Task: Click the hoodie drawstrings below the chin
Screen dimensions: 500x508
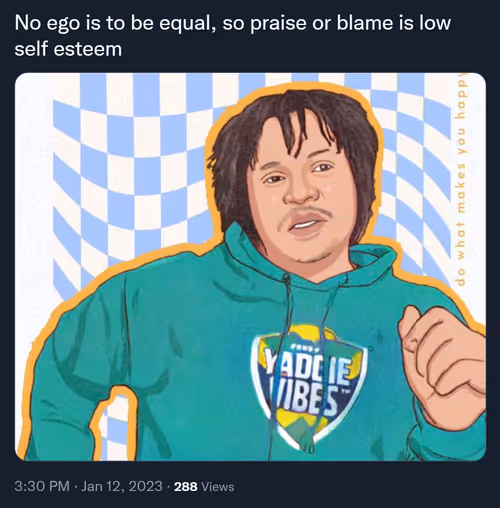Action: pyautogui.click(x=293, y=333)
